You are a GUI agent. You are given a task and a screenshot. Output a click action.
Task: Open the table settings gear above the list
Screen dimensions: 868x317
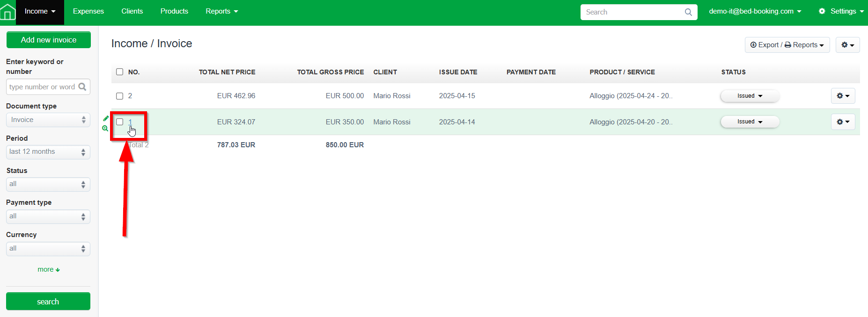[x=847, y=45]
